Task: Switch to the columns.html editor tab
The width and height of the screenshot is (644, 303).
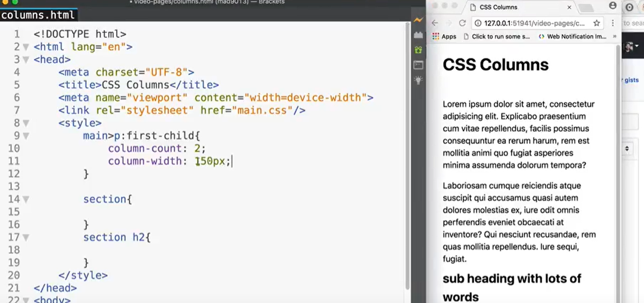Action: [38, 16]
